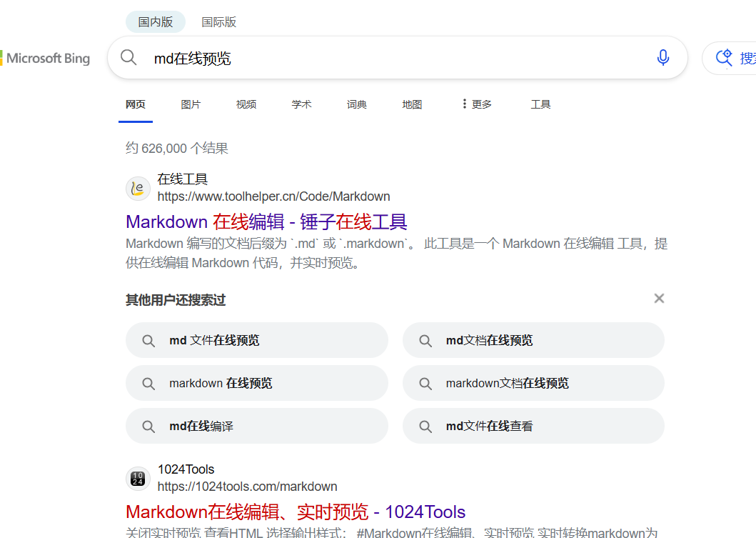The height and width of the screenshot is (538, 756).
Task: Click the description under 锤子在线工具 result
Action: [x=397, y=253]
